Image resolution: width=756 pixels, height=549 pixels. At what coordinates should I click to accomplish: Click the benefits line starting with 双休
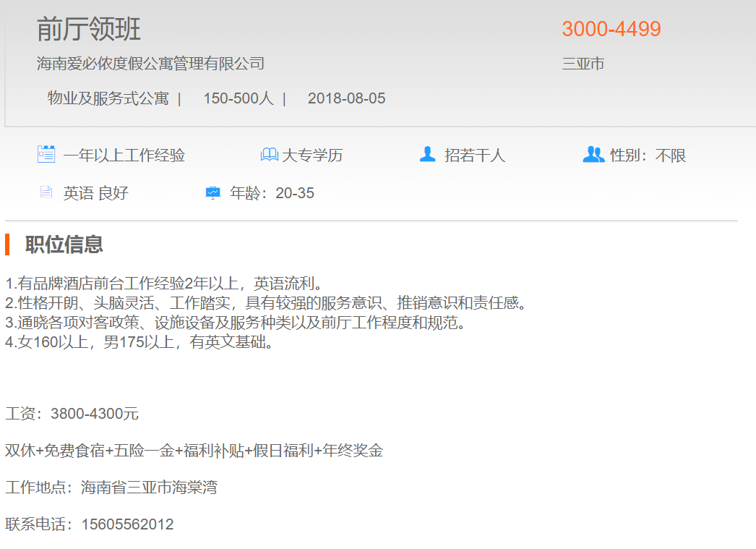pos(194,451)
